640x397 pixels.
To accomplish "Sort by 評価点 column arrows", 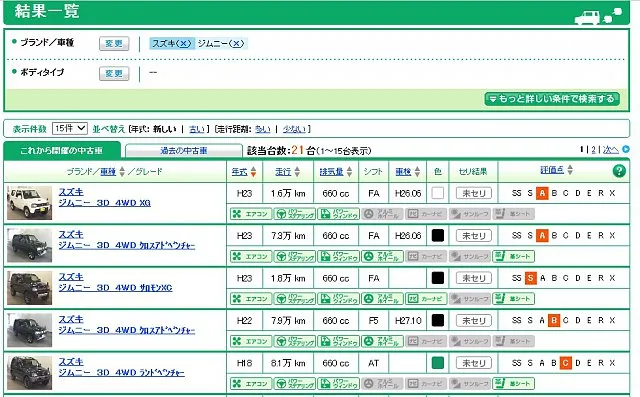I will coord(570,170).
